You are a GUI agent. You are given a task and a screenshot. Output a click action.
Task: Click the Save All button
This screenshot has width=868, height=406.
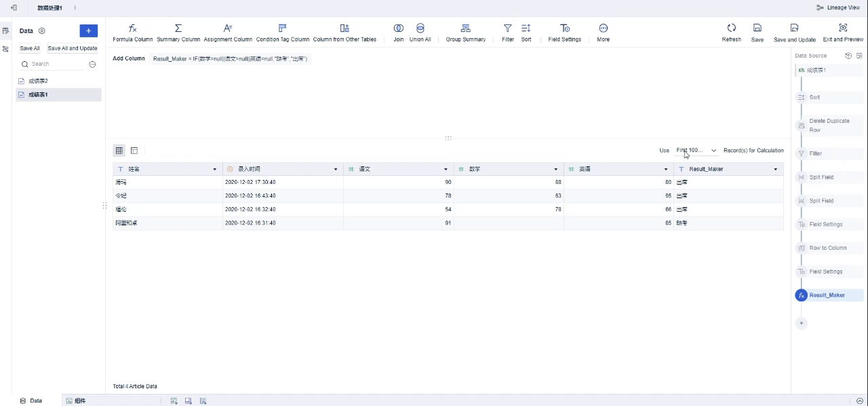click(30, 48)
